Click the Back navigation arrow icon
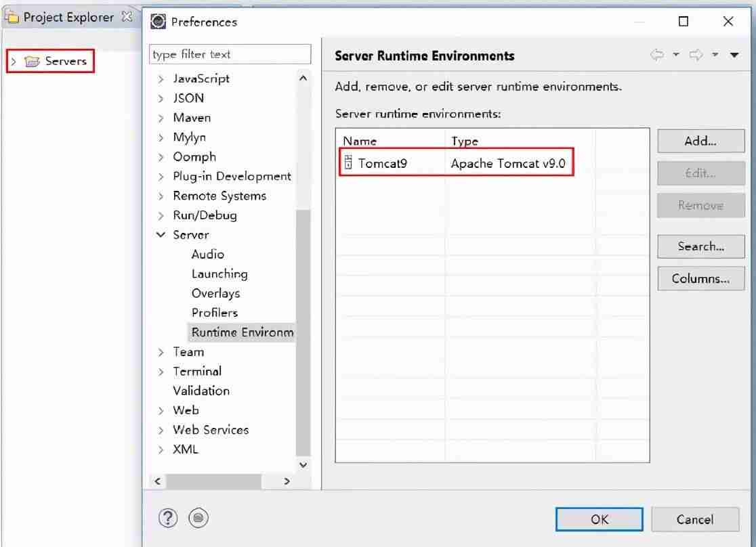756x547 pixels. pos(656,55)
